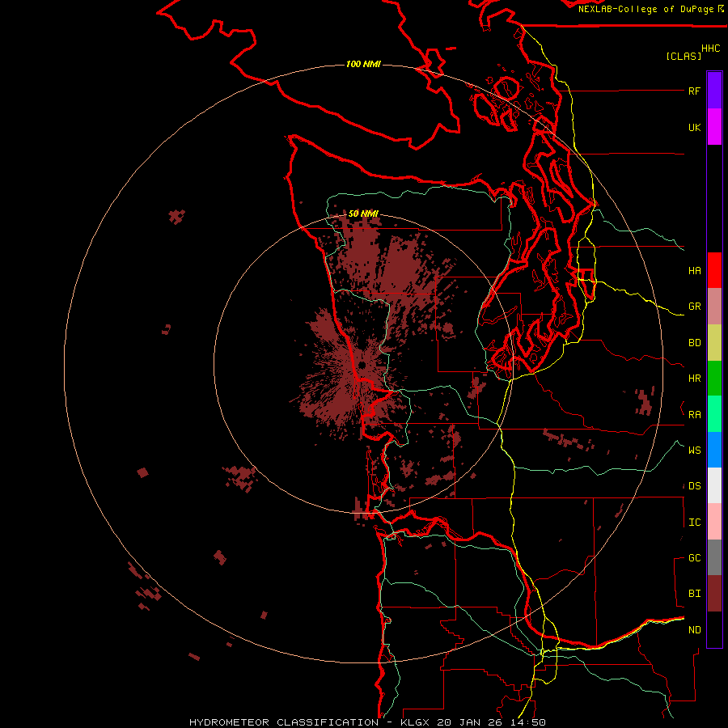Click the [CLAS] units label
Image resolution: width=728 pixels, height=728 pixels.
(x=684, y=56)
